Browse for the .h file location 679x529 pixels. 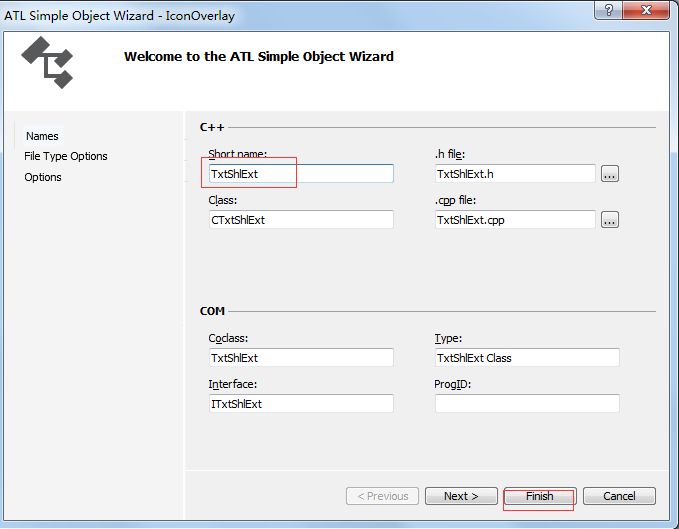click(x=610, y=174)
